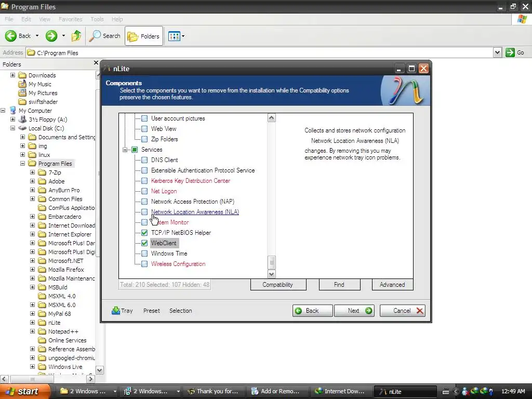Click the green Go arrow button
The image size is (532, 399).
click(x=510, y=52)
